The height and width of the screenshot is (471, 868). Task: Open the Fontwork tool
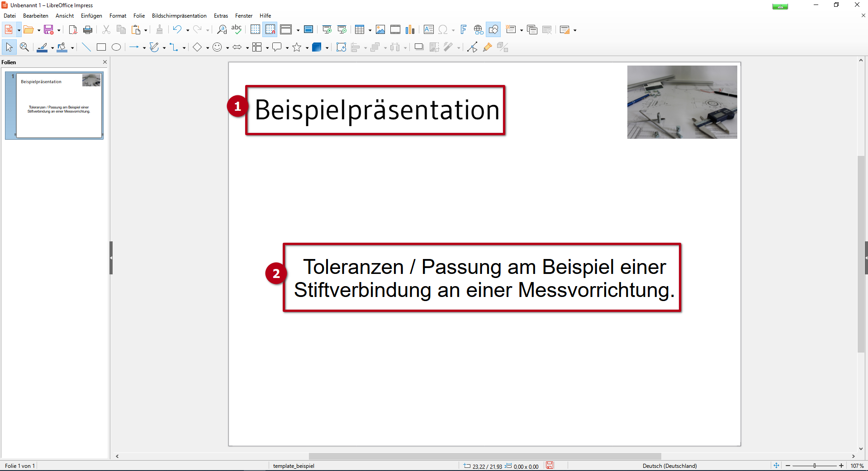click(x=463, y=29)
